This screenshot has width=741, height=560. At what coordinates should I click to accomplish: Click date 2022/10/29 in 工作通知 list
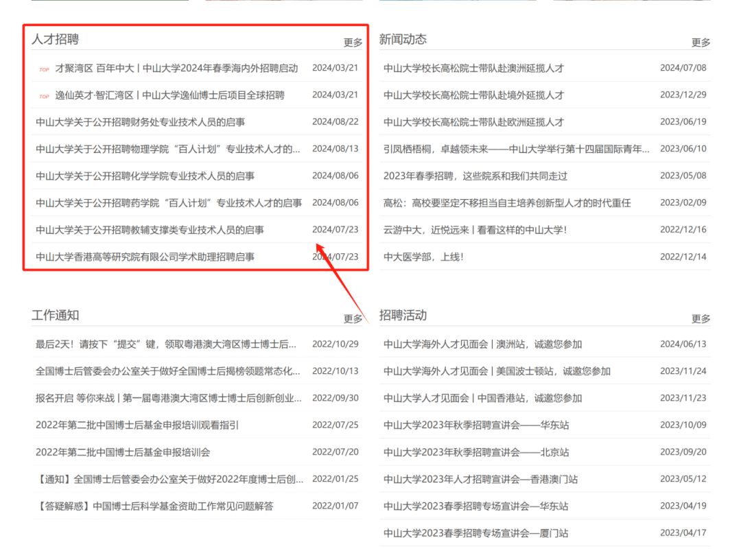pyautogui.click(x=336, y=344)
